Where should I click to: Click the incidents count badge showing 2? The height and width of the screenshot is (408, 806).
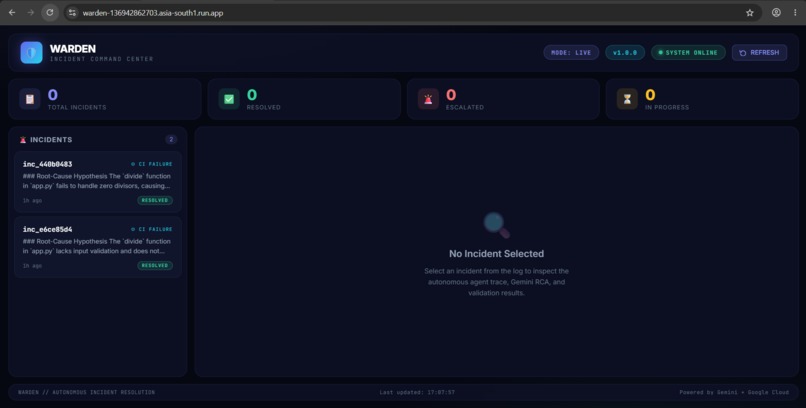tap(171, 140)
